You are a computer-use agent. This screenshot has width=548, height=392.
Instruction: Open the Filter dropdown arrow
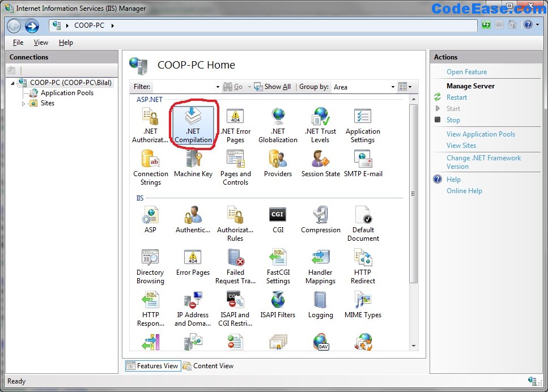pos(218,87)
